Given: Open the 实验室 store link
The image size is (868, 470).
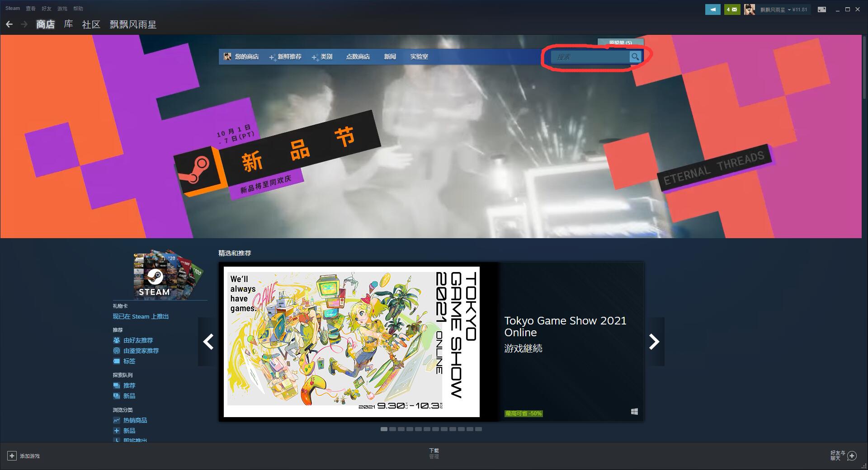Looking at the screenshot, I should [x=419, y=56].
